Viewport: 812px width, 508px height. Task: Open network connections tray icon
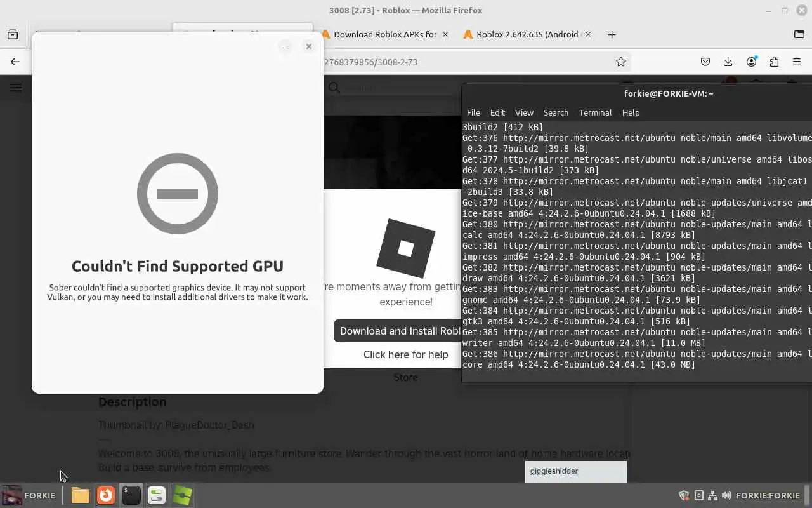(712, 495)
